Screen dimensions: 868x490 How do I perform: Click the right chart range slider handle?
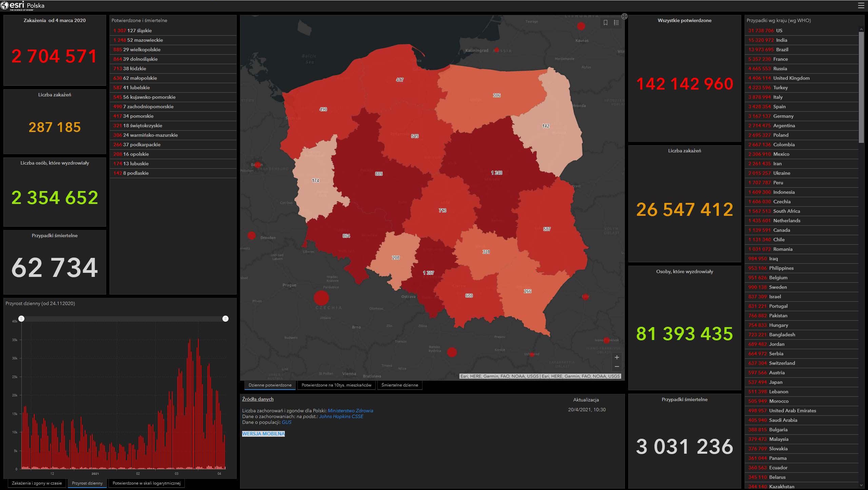(x=225, y=319)
